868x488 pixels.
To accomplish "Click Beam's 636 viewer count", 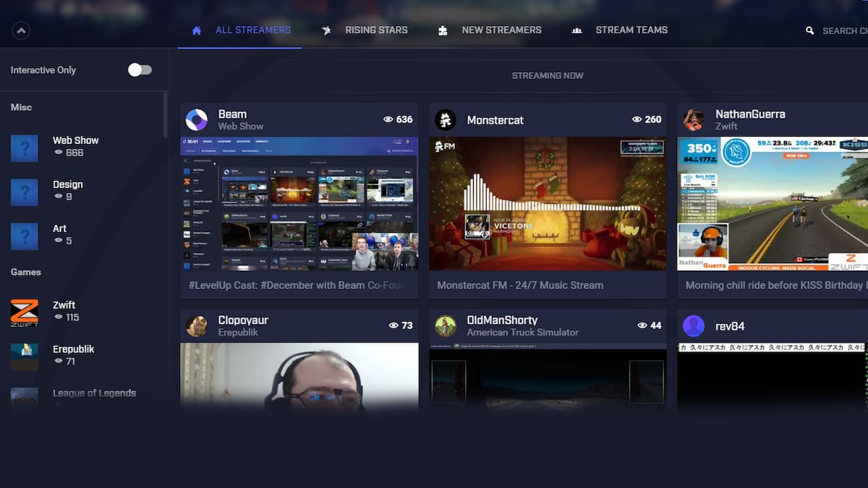I will [x=398, y=119].
